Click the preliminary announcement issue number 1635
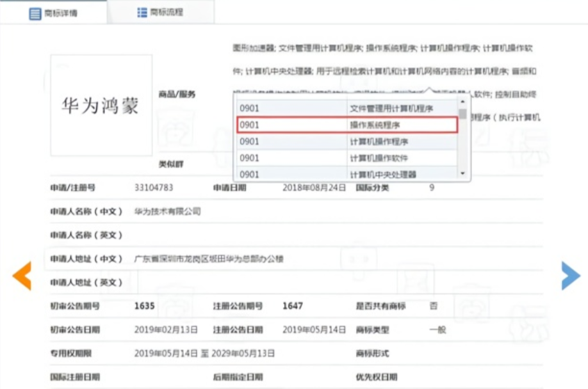This screenshot has height=389, width=588. (x=144, y=306)
